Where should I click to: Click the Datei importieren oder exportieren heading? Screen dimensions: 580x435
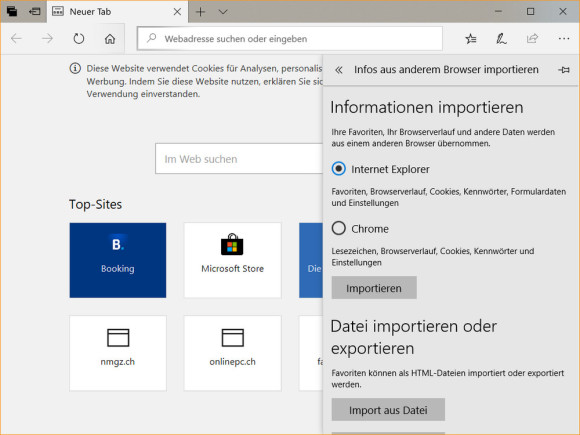414,337
